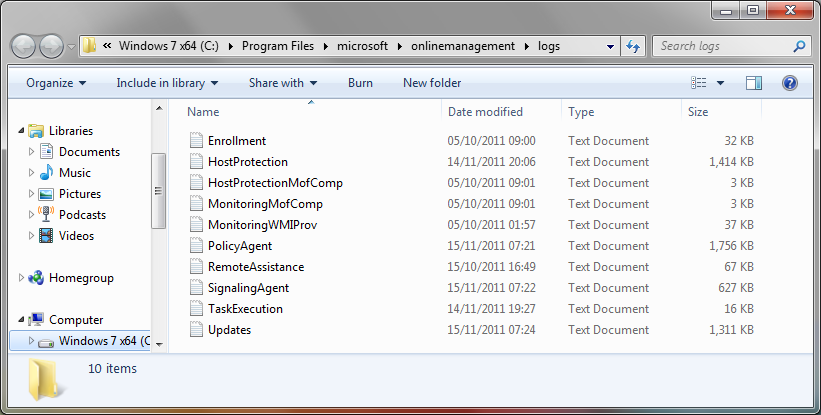This screenshot has width=821, height=415.
Task: Open the Organize menu
Action: (x=56, y=83)
